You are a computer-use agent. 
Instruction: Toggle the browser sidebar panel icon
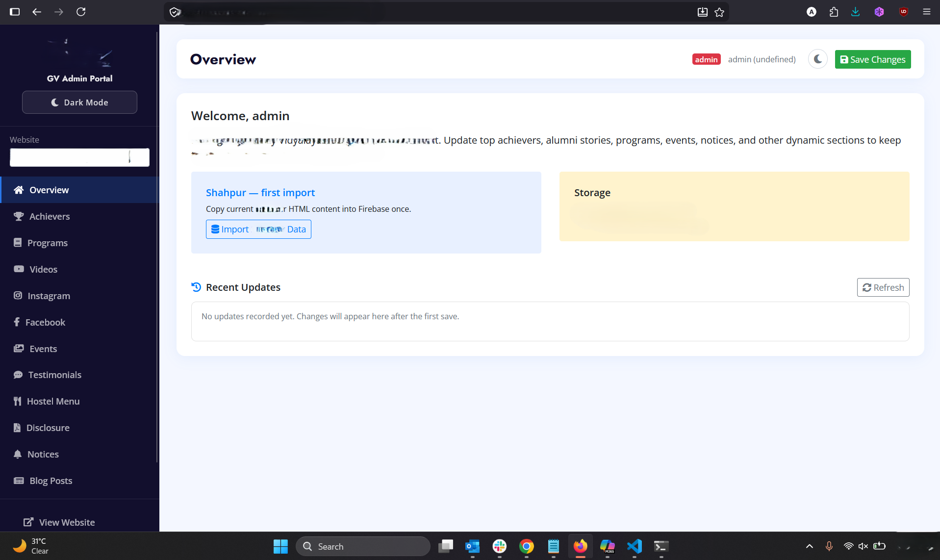coord(15,12)
